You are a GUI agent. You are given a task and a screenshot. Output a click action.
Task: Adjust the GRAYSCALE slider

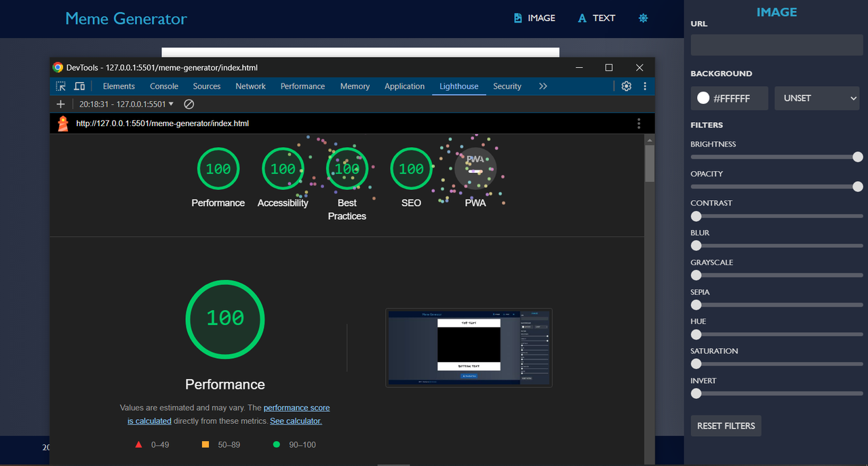tap(776, 275)
